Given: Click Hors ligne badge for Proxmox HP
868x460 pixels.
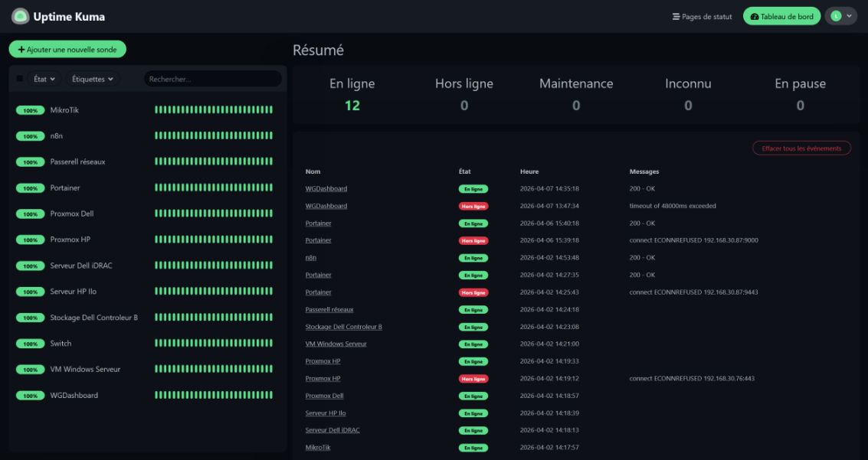Looking at the screenshot, I should (x=473, y=379).
